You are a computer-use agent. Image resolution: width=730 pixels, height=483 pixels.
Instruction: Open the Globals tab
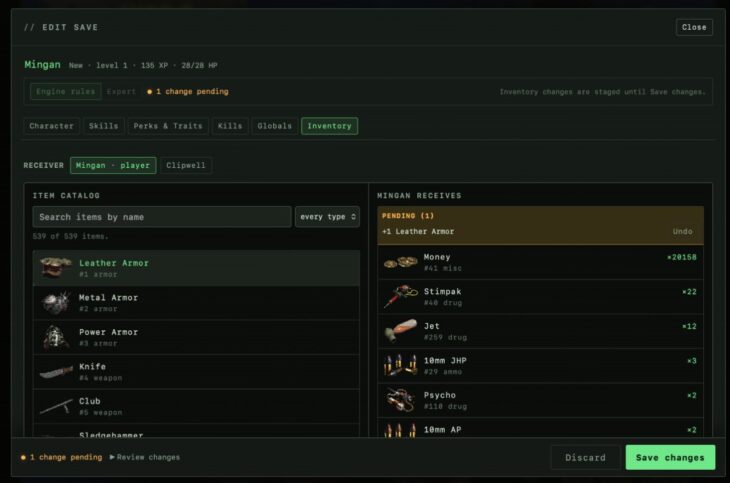(x=275, y=126)
